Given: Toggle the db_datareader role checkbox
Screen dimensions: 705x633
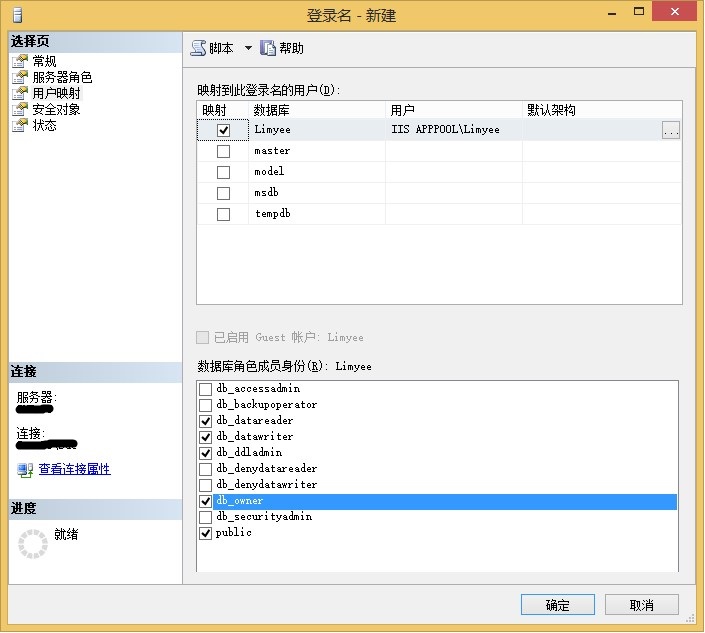Looking at the screenshot, I should tap(206, 421).
